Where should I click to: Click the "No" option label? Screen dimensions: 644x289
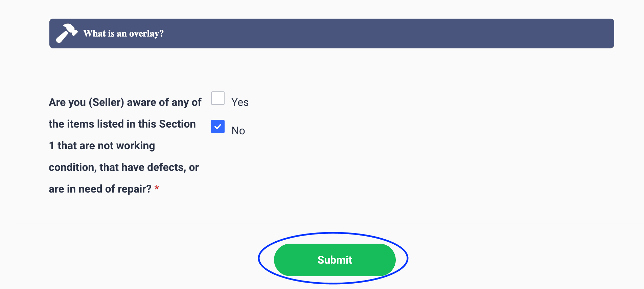(x=238, y=131)
